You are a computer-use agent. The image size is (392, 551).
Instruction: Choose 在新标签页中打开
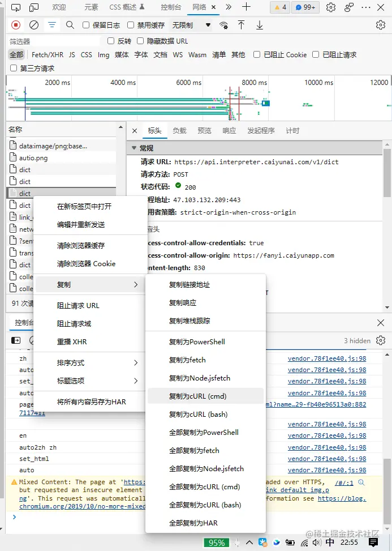91,206
